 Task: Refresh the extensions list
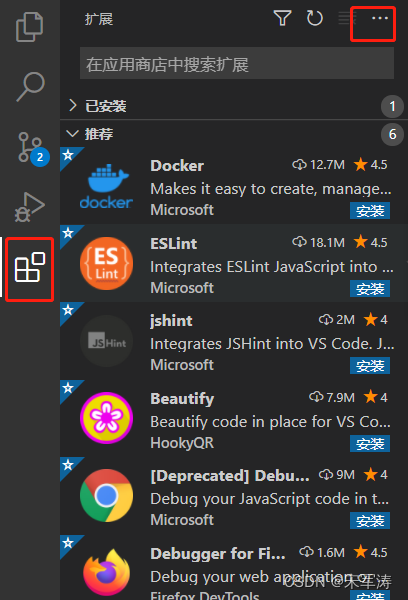tap(315, 18)
